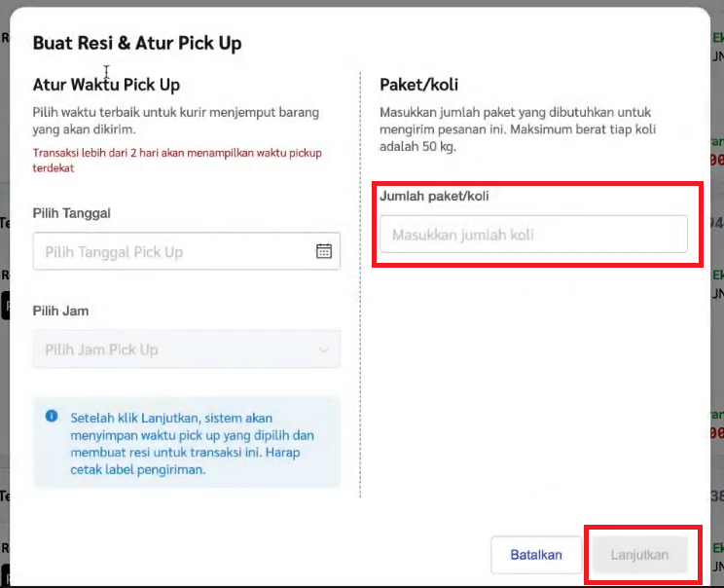Screen dimensions: 724x588
Task: Click the Buat Resi & Atur Pick Up title
Action: [x=137, y=43]
